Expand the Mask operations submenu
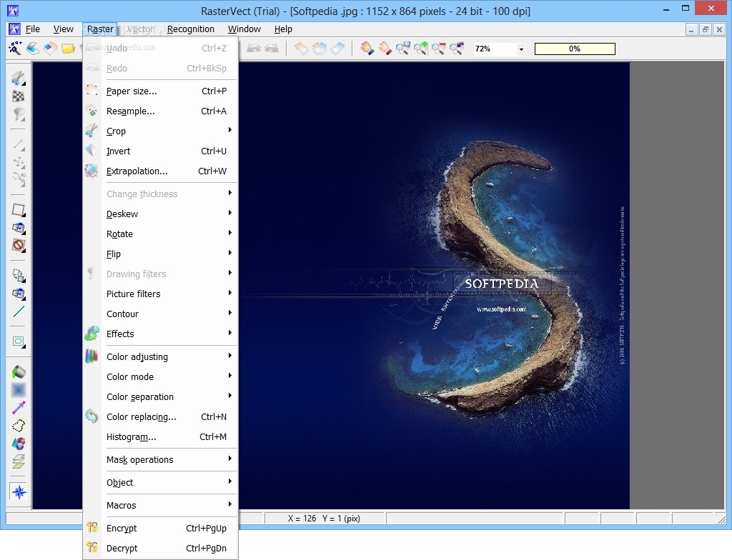This screenshot has height=560, width=732. pos(160,460)
